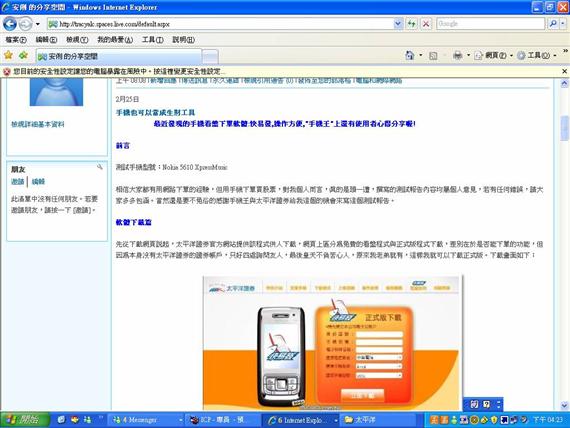Click the 編輯 link under 朋友
Viewport: 570px width, 428px height.
point(38,181)
